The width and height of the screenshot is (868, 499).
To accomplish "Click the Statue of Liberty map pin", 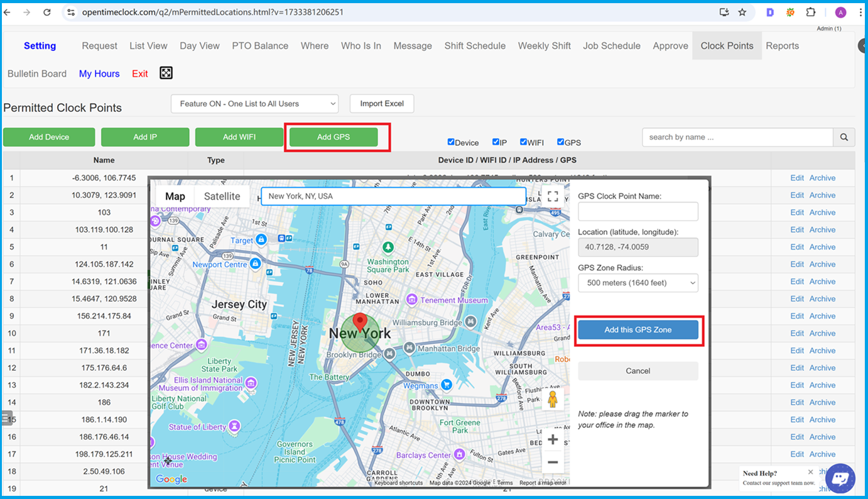I will point(234,426).
